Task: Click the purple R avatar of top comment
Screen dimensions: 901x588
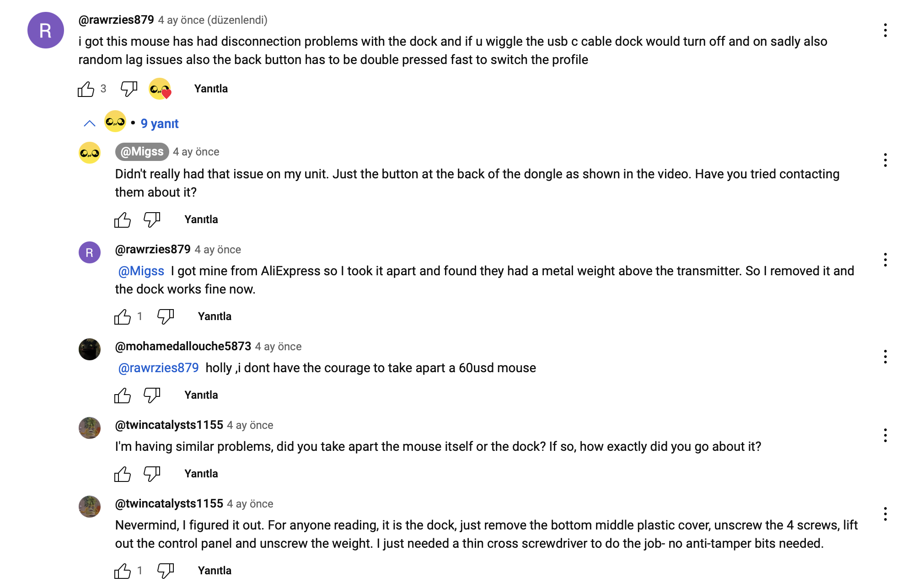Action: coord(46,30)
